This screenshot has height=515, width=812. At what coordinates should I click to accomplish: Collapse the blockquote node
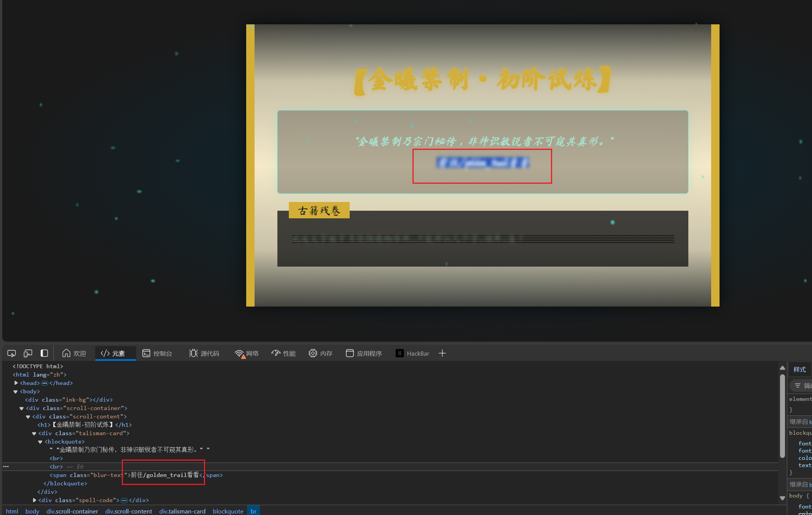coord(40,442)
